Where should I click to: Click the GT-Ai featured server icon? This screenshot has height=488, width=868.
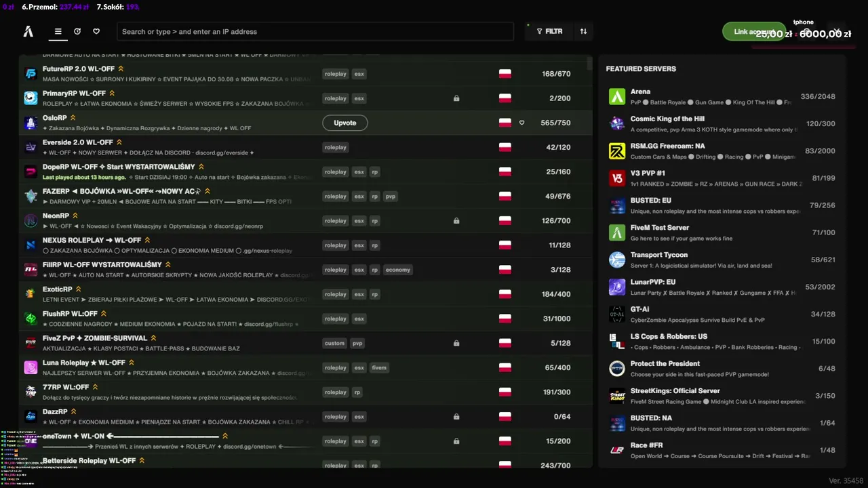pos(617,314)
